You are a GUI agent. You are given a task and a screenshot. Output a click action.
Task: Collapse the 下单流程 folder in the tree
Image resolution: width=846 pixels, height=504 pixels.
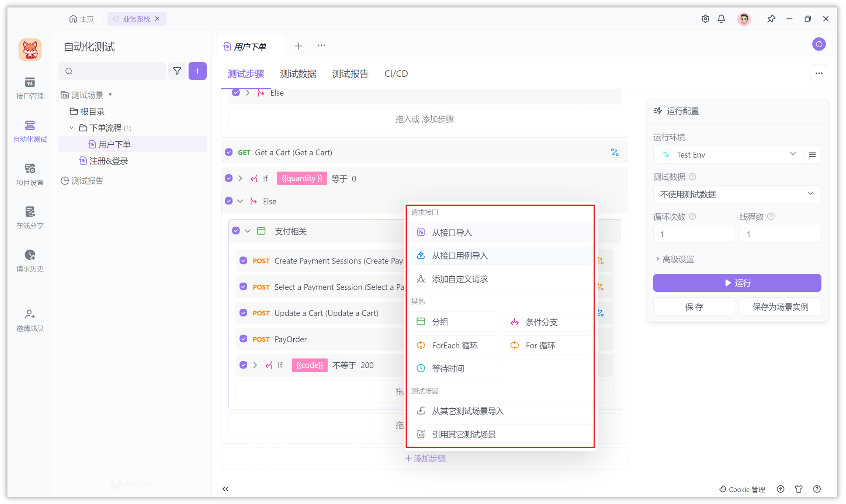pyautogui.click(x=71, y=127)
